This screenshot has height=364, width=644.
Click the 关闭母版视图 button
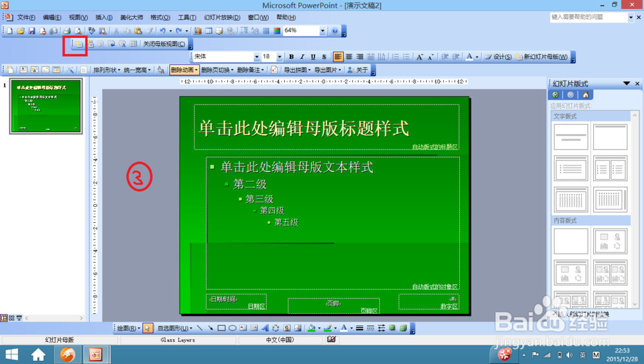tap(164, 44)
